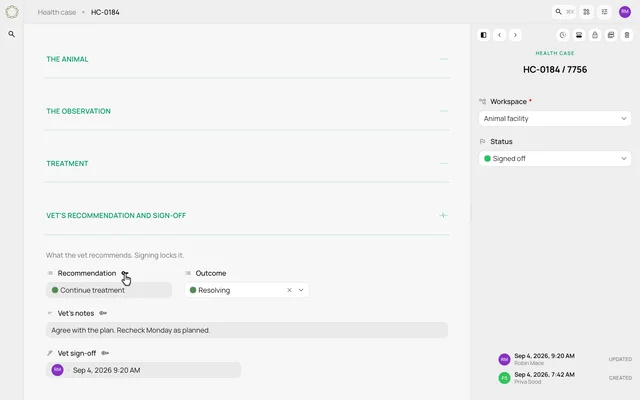
Task: Click the green Continue treatment dot
Action: coord(55,290)
